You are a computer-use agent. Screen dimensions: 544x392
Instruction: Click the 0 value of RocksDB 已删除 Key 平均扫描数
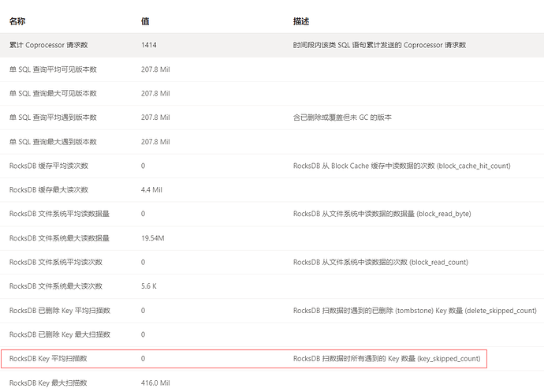pos(143,311)
